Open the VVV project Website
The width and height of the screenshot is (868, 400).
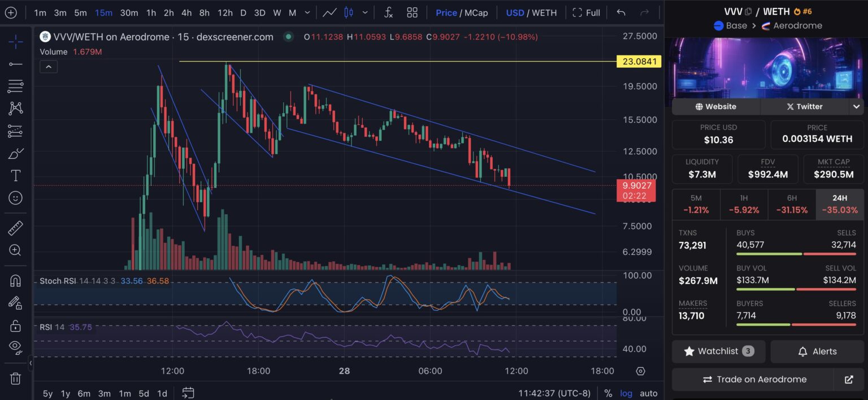(x=716, y=106)
